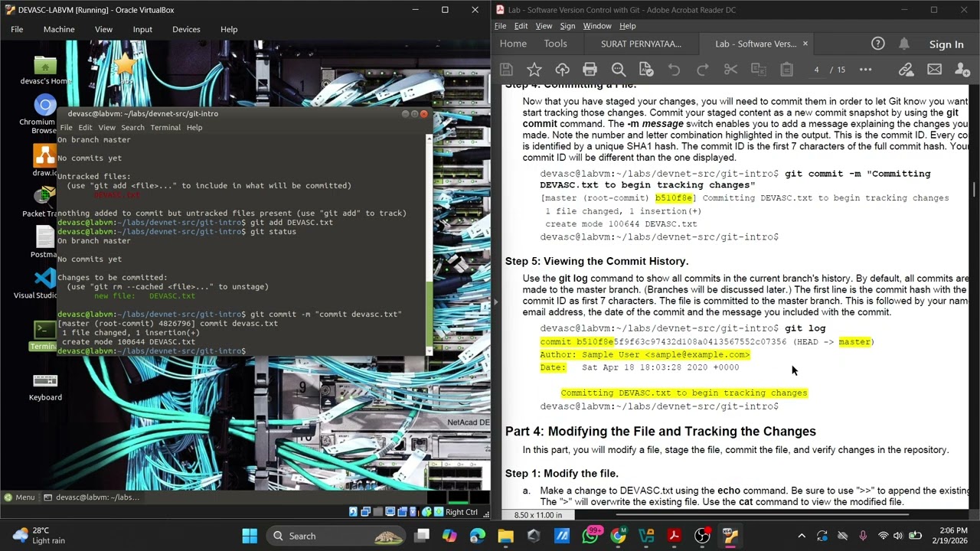Switch to the Tools tab in Acrobat
Viewport: 980px width, 551px height.
(x=555, y=44)
